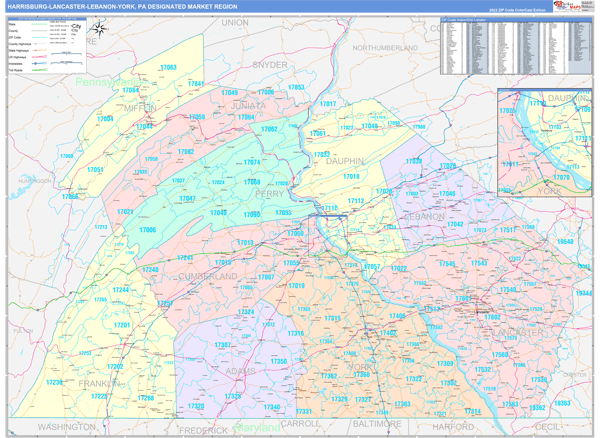Select ZIP code 17051 label

[x=95, y=169]
